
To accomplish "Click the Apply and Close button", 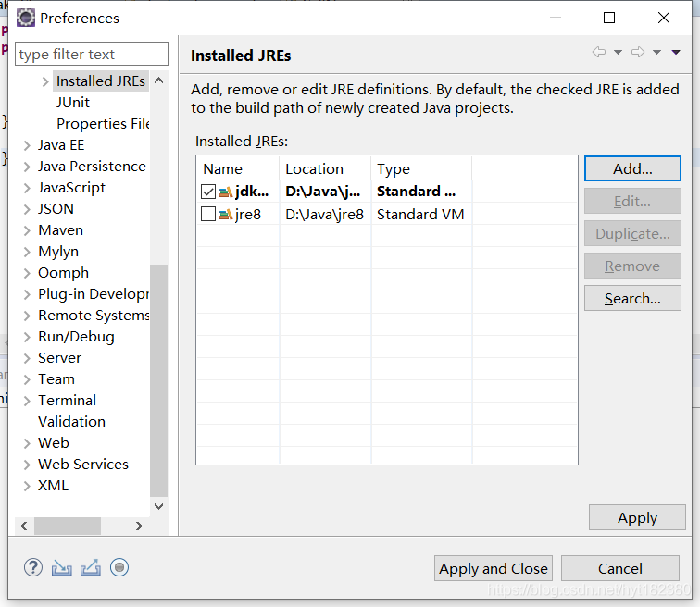I will [494, 568].
